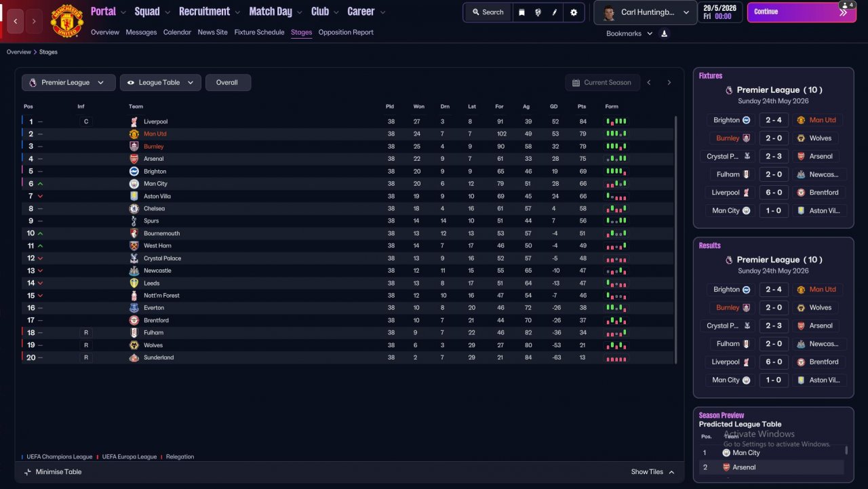
Task: Switch to the Calendar tab
Action: pyautogui.click(x=177, y=33)
